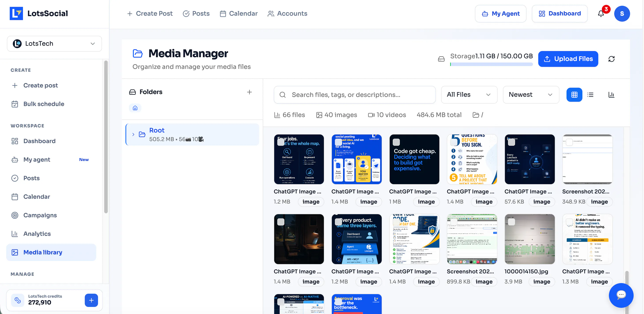Screen dimensions: 644x314
Task: Click the Root folder icon
Action: click(x=142, y=134)
